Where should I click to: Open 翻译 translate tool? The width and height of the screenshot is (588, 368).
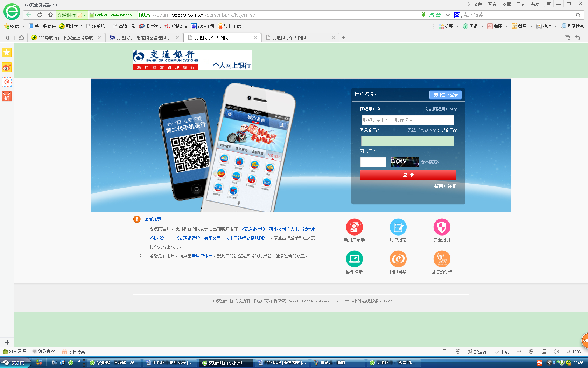[x=495, y=26]
